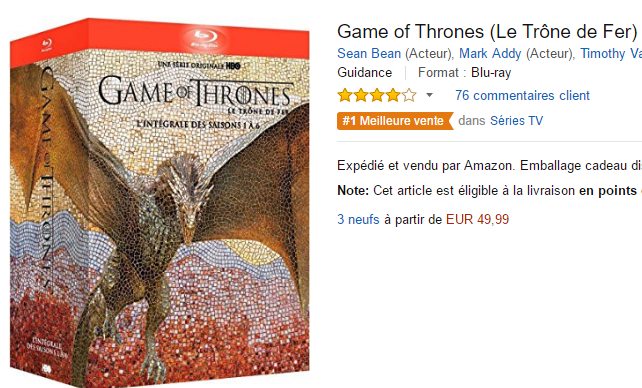Open the partially visible Timothy actor link
Screen dimensions: 642x388
(x=611, y=54)
